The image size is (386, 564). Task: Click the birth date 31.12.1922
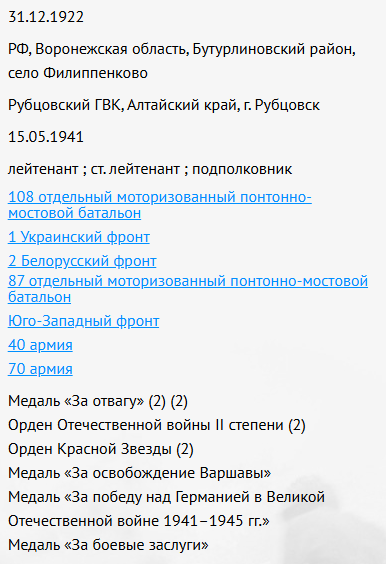46,17
